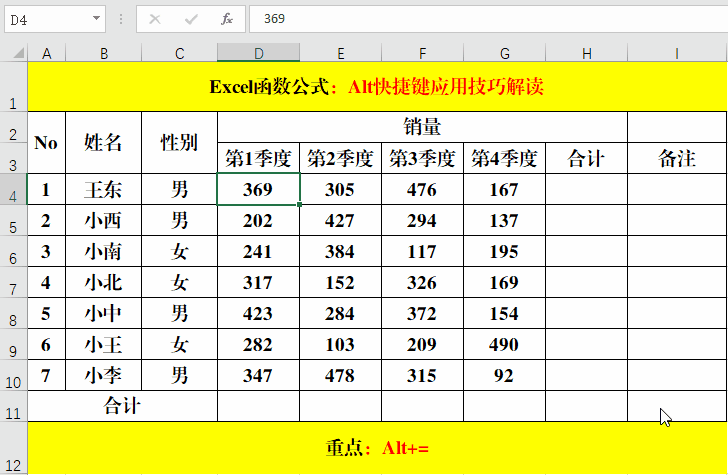The width and height of the screenshot is (728, 475).
Task: Click the fill handle of cell D4
Action: 299,204
